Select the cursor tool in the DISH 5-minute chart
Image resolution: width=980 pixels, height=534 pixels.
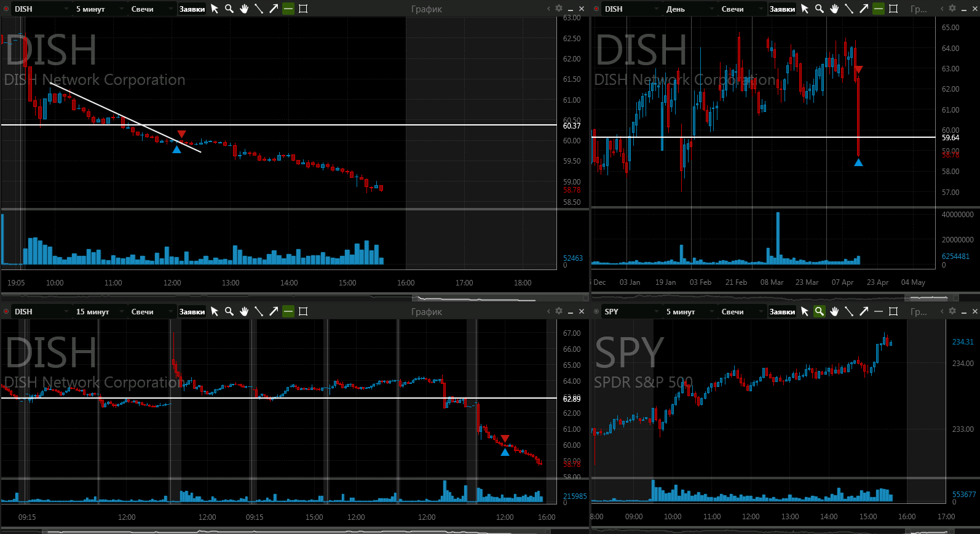[215, 9]
